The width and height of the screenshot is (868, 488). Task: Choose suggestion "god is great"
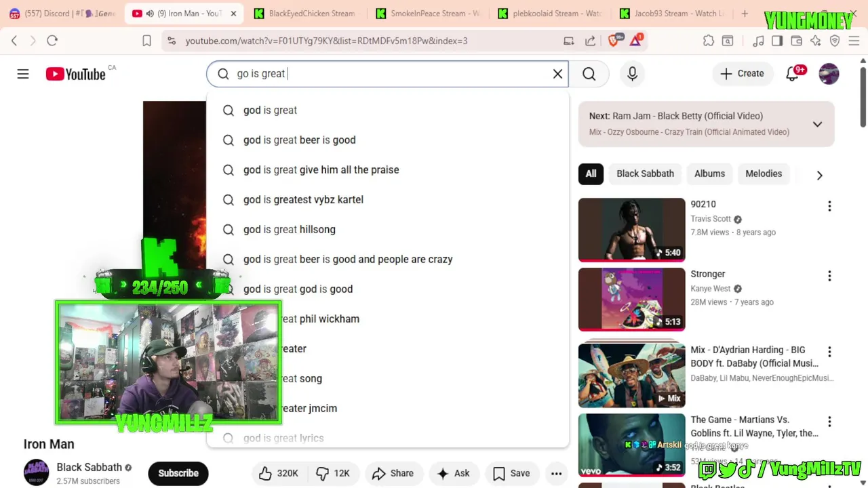pyautogui.click(x=387, y=110)
